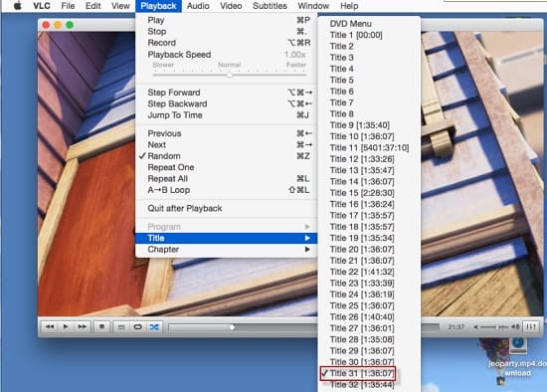Image resolution: width=547 pixels, height=392 pixels.
Task: Click the Playback Speed slider handle
Action: (230, 75)
